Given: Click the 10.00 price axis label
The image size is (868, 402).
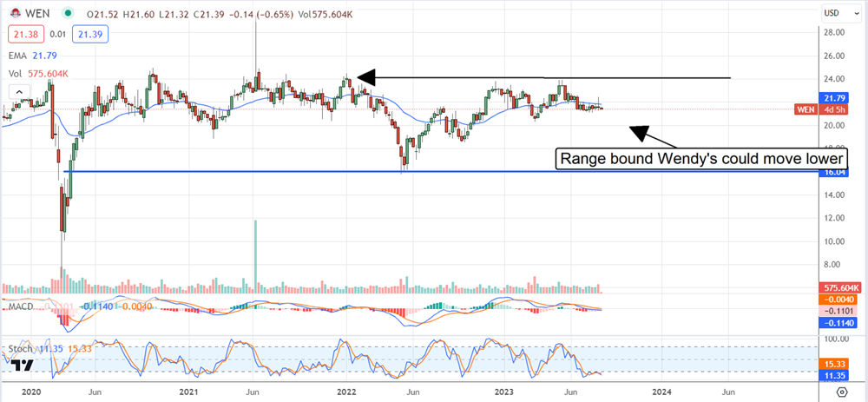Looking at the screenshot, I should coord(833,241).
